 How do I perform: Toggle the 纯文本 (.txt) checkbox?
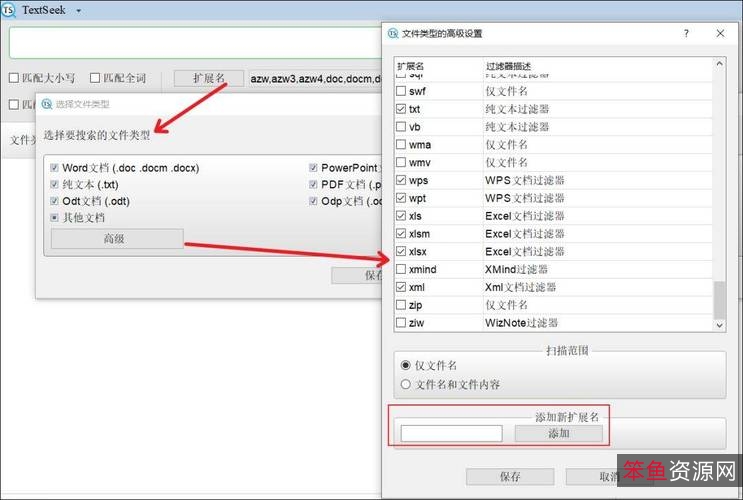click(54, 184)
